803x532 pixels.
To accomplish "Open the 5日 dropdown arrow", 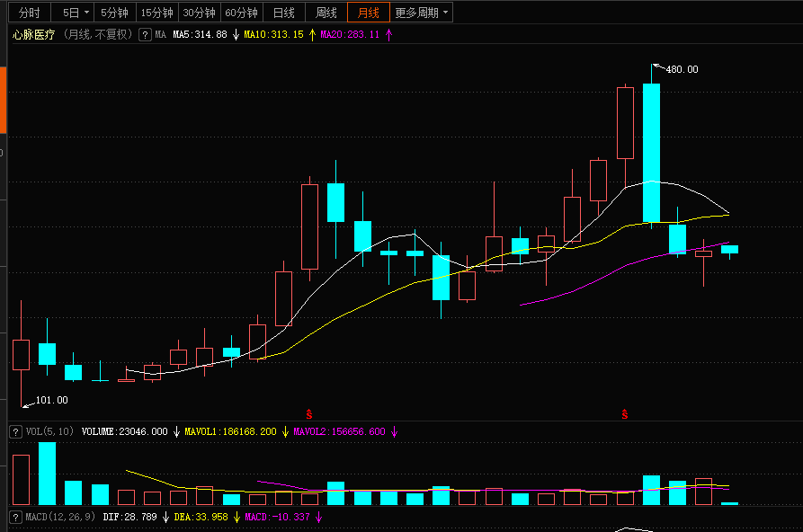I will pyautogui.click(x=87, y=13).
